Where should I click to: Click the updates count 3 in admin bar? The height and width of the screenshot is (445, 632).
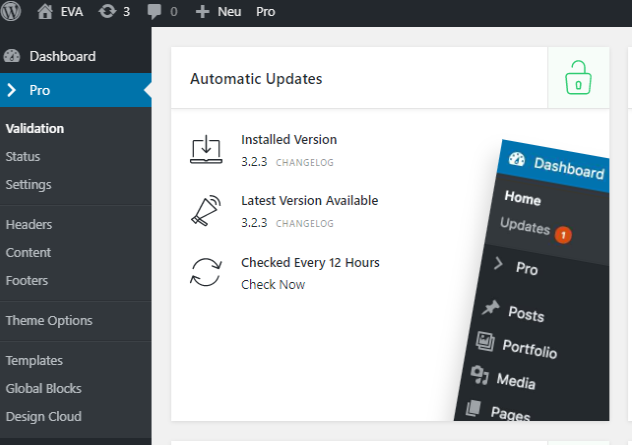(x=127, y=12)
